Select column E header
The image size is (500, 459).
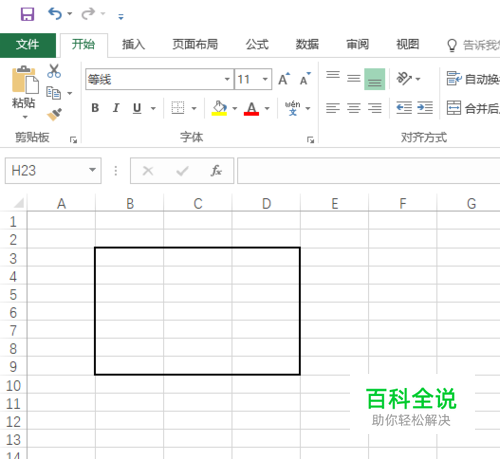[335, 203]
